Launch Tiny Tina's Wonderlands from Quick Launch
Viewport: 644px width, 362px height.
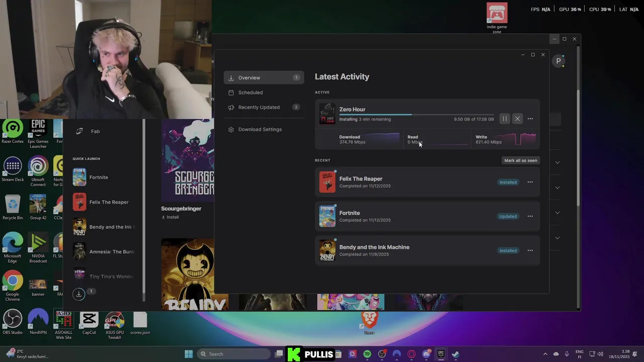[104, 276]
